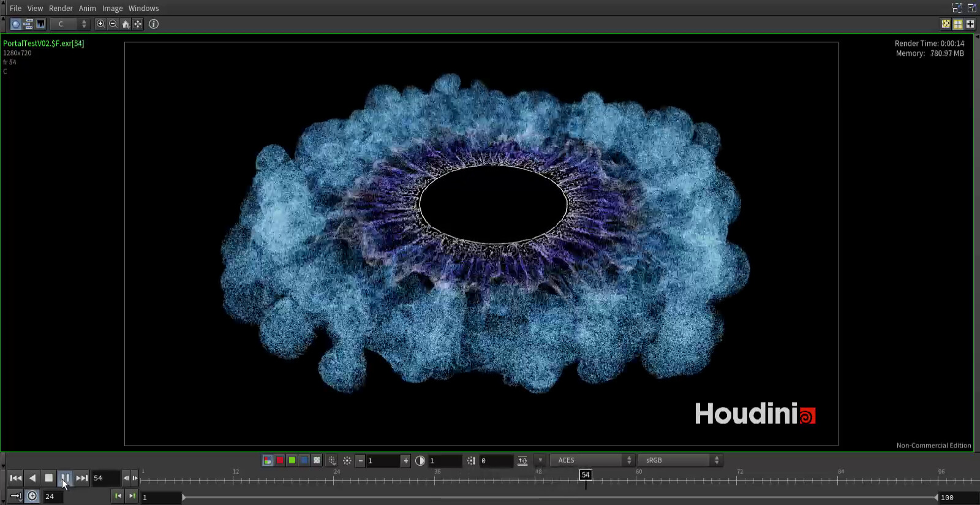This screenshot has width=980, height=505.
Task: Toggle the red channel display
Action: (280, 460)
